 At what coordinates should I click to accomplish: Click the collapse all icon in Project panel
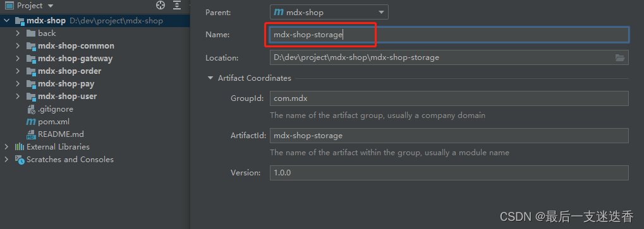pos(177,5)
